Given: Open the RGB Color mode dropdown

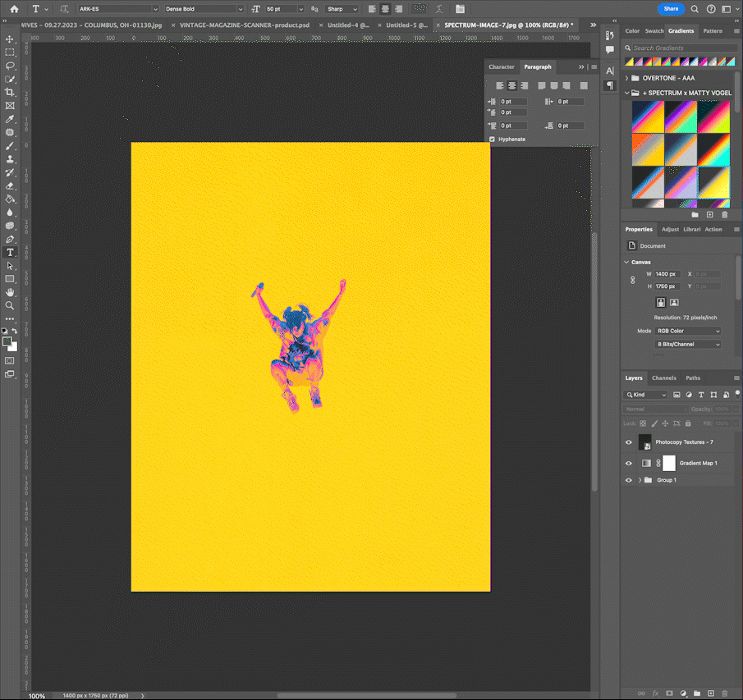Looking at the screenshot, I should [688, 331].
